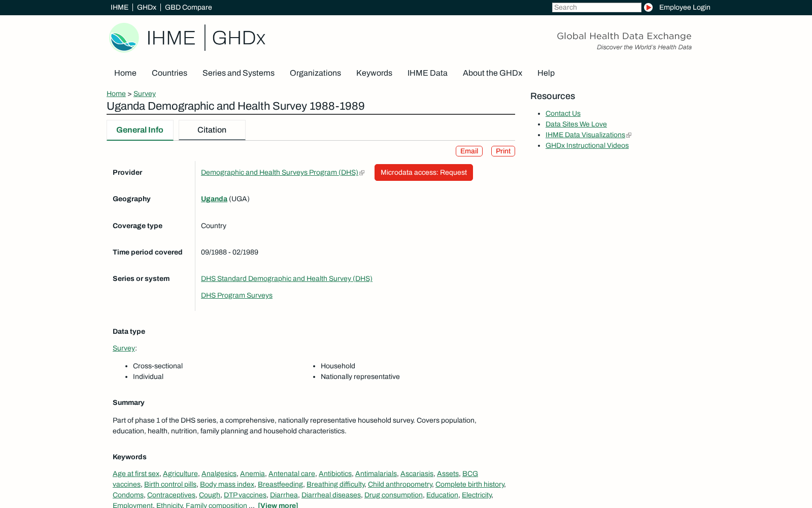Open the Employee Login link
This screenshot has height=508, width=812.
pos(685,7)
